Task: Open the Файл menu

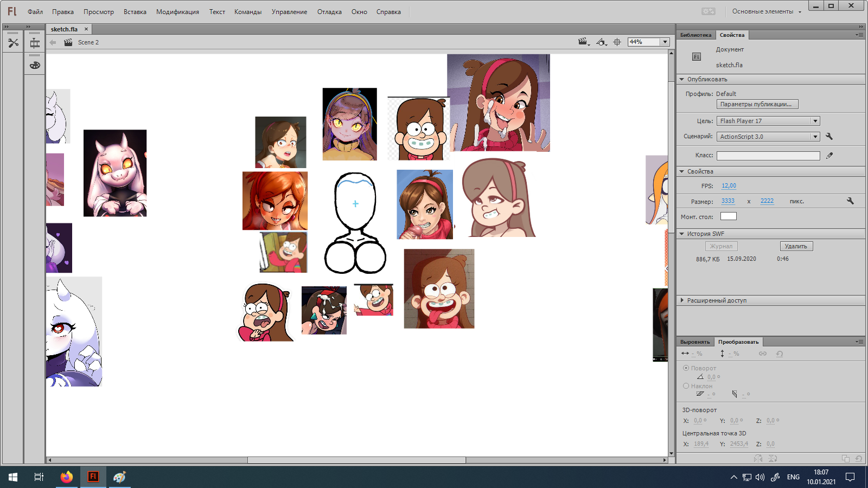Action: [x=35, y=12]
